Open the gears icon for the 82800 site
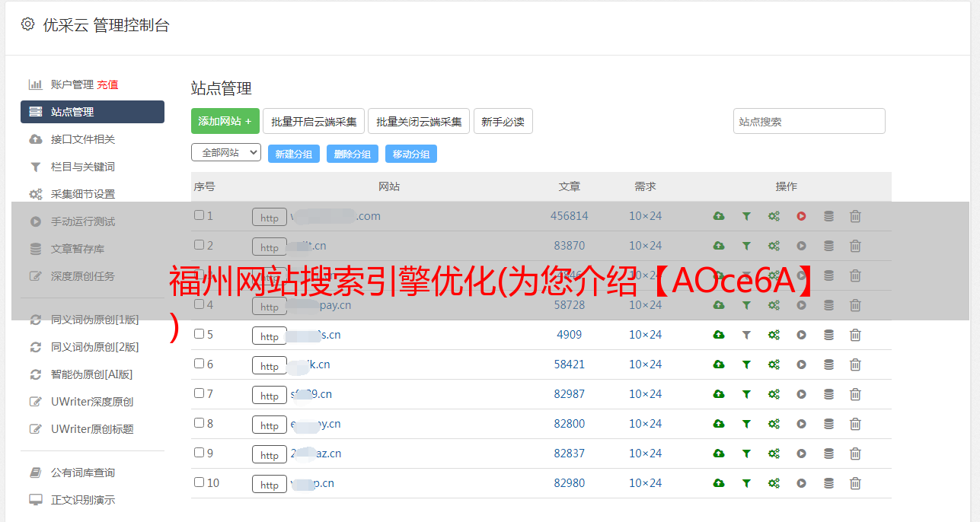The width and height of the screenshot is (980, 522). [774, 424]
